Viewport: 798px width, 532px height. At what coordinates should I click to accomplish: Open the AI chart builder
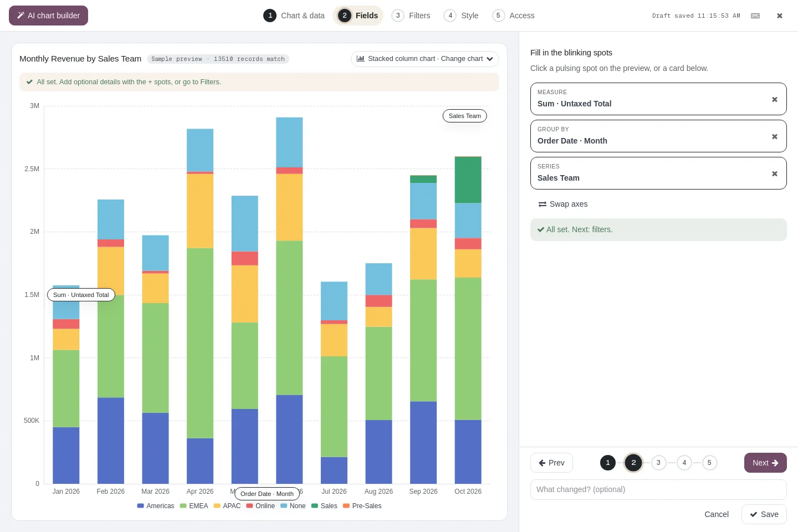click(x=48, y=16)
